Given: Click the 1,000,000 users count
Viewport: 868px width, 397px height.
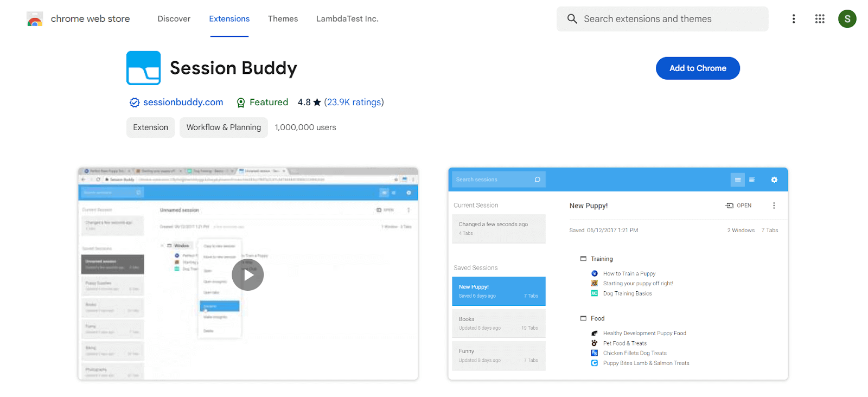Looking at the screenshot, I should [305, 127].
